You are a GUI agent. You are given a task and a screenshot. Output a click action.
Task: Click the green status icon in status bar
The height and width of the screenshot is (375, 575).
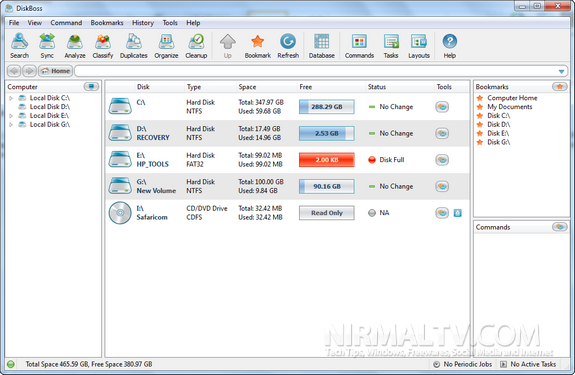[11, 364]
